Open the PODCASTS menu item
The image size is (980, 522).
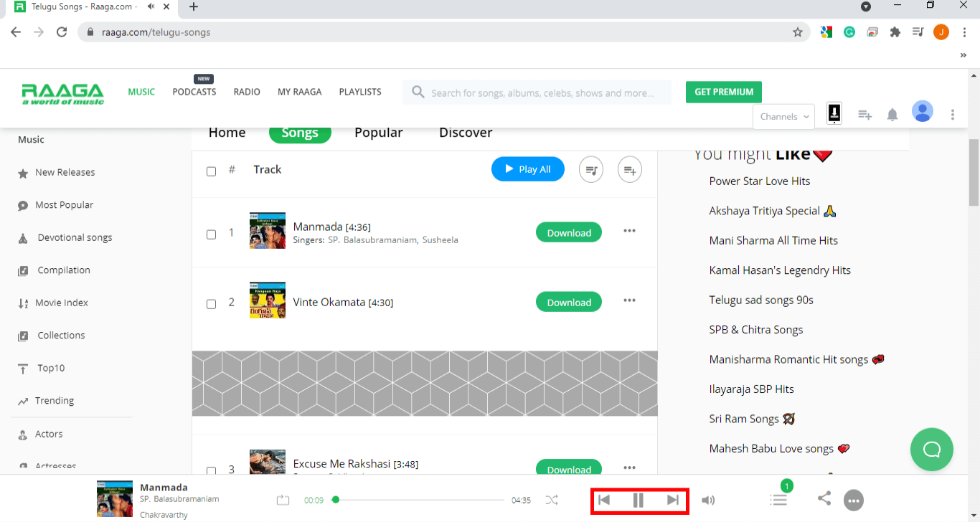pos(194,92)
